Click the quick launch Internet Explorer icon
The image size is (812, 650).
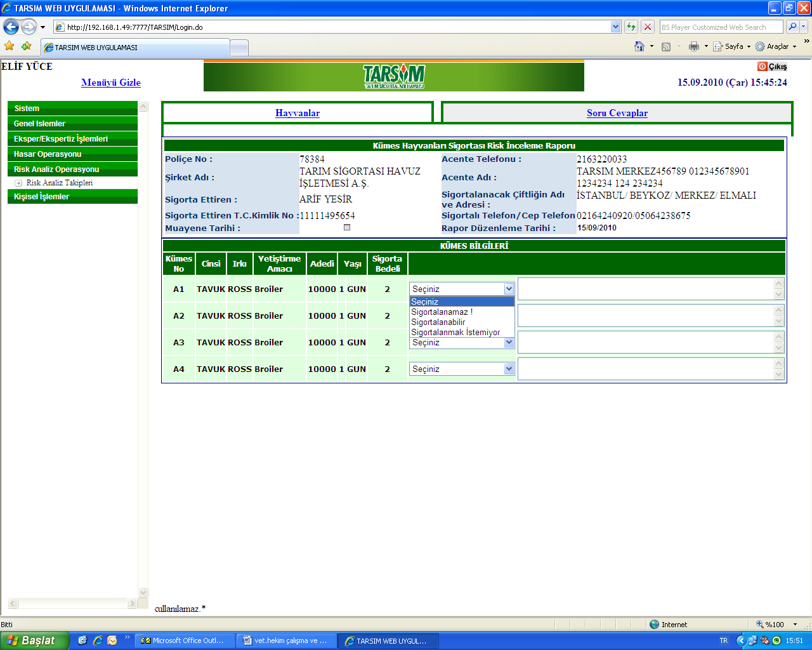97,640
